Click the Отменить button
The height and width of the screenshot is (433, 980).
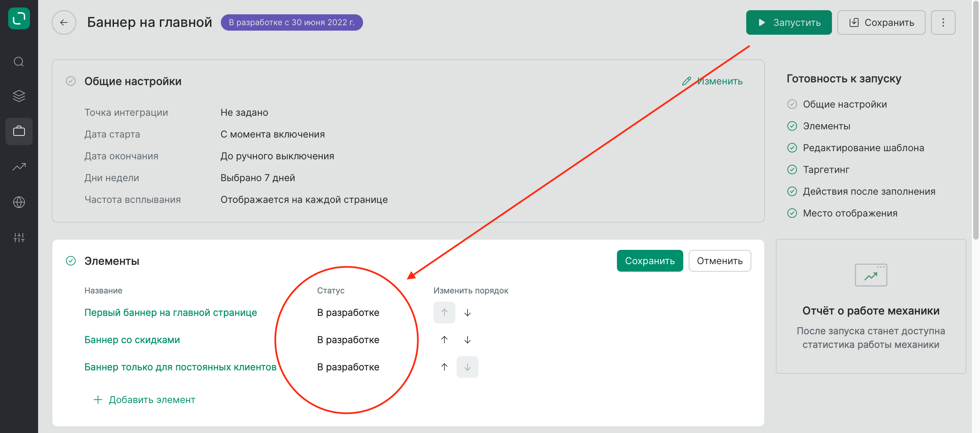click(x=719, y=261)
